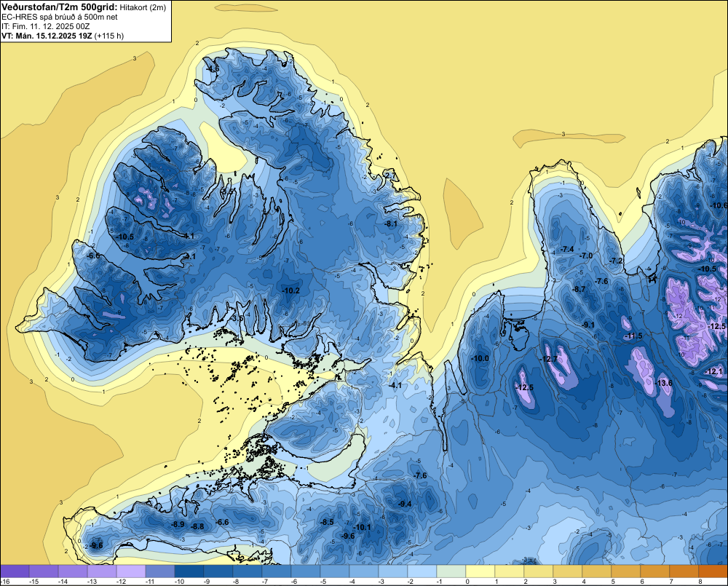Pick the legend swatch between -13 and -12

102,571
